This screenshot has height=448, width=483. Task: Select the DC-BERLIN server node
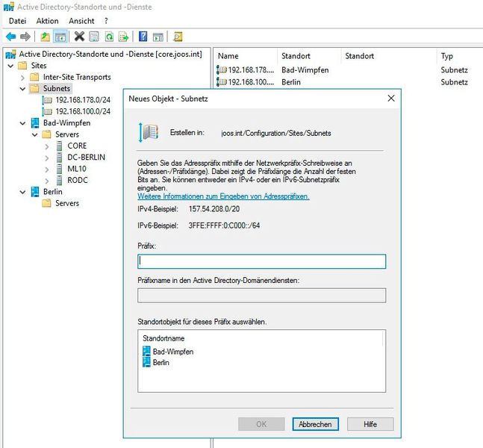coord(85,158)
